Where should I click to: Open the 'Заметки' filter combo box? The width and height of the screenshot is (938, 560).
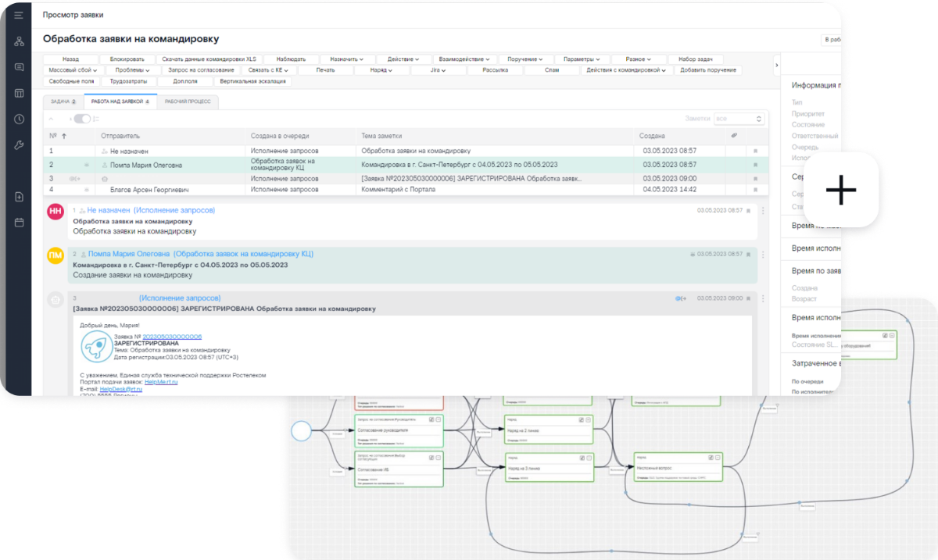pos(739,119)
